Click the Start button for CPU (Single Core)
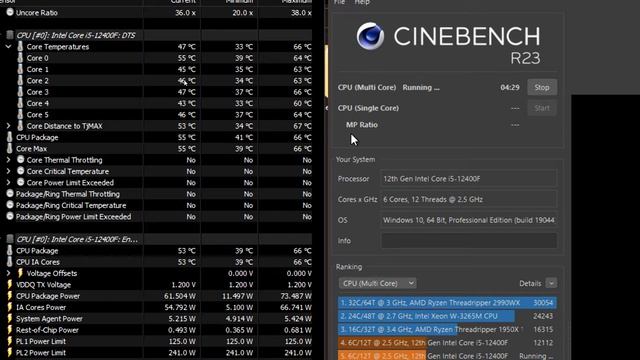 [x=542, y=108]
